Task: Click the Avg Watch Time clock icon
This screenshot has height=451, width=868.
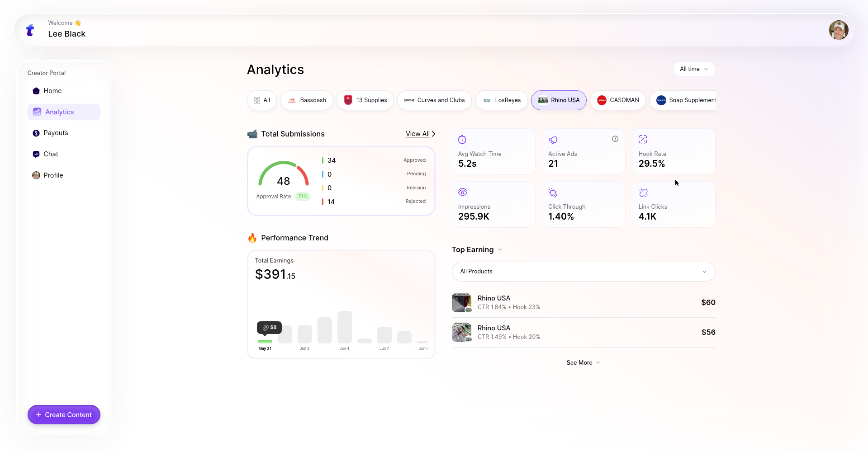Action: (462, 139)
